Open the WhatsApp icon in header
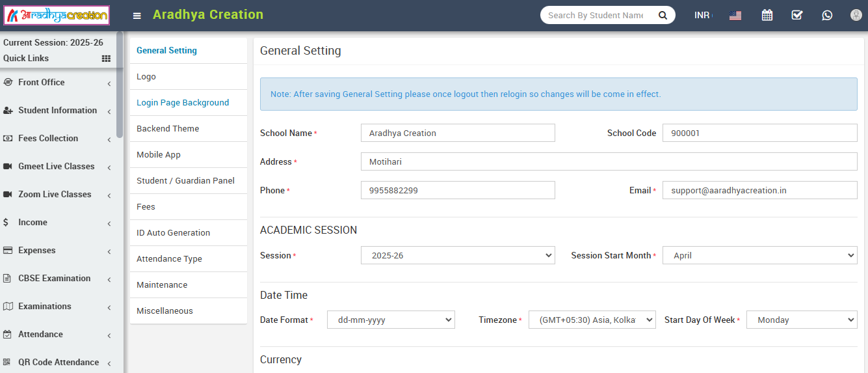 tap(827, 15)
